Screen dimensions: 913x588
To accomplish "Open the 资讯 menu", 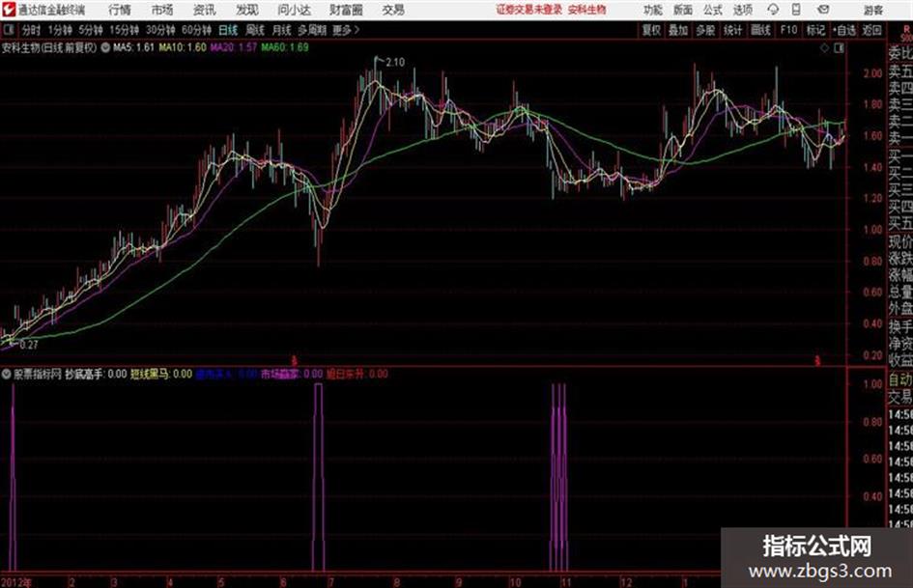I will (205, 10).
